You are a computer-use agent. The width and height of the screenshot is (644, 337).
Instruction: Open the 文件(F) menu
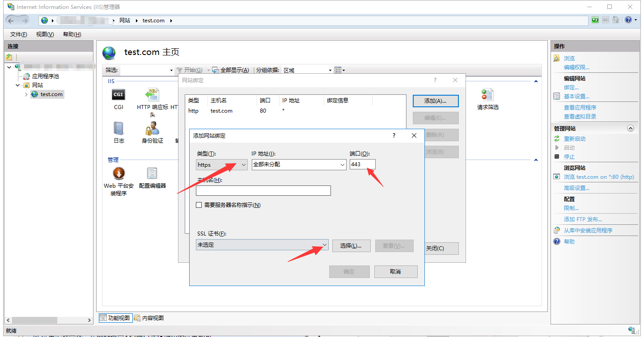[18, 34]
